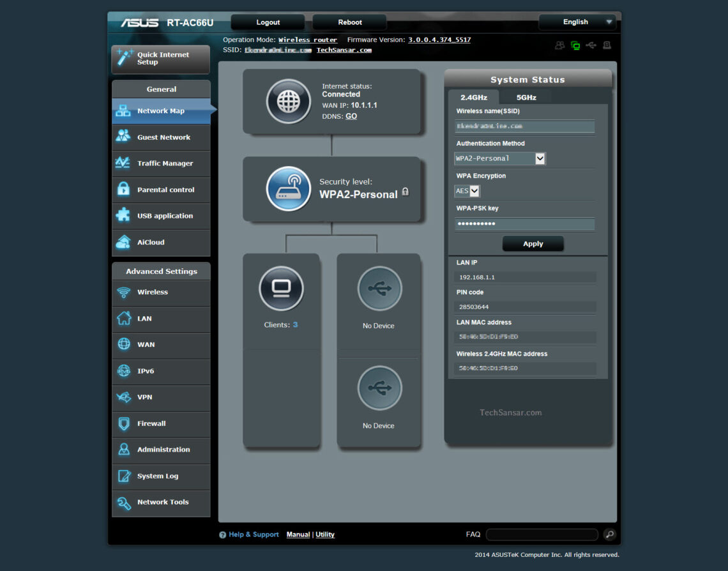This screenshot has width=728, height=571.
Task: Click the Clients monitor icon
Action: pos(281,288)
